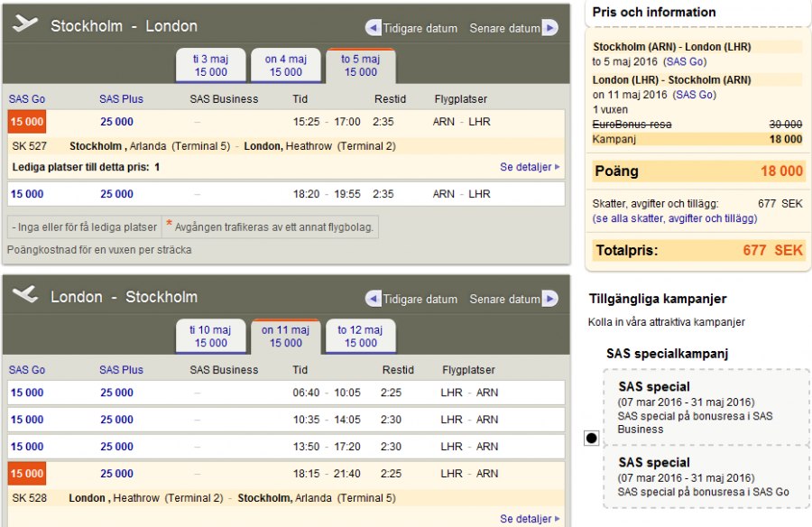This screenshot has height=527, width=812.
Task: Click the Poängkostnad för en vuxen per sträcka note
Action: click(99, 250)
